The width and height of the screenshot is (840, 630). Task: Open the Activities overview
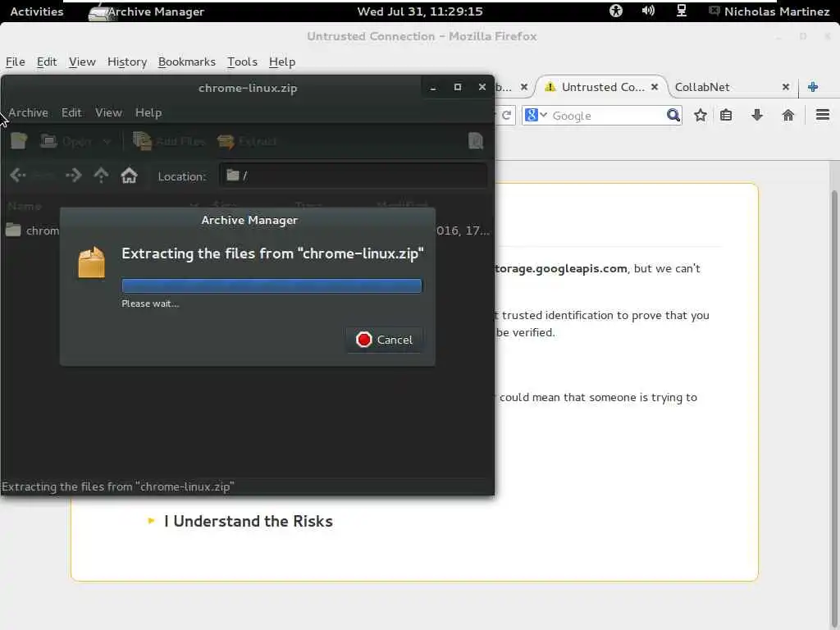(36, 11)
